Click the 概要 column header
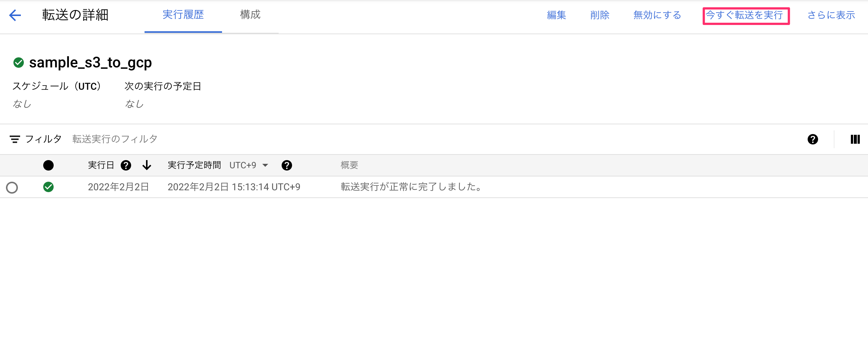Image resolution: width=868 pixels, height=350 pixels. coord(349,165)
